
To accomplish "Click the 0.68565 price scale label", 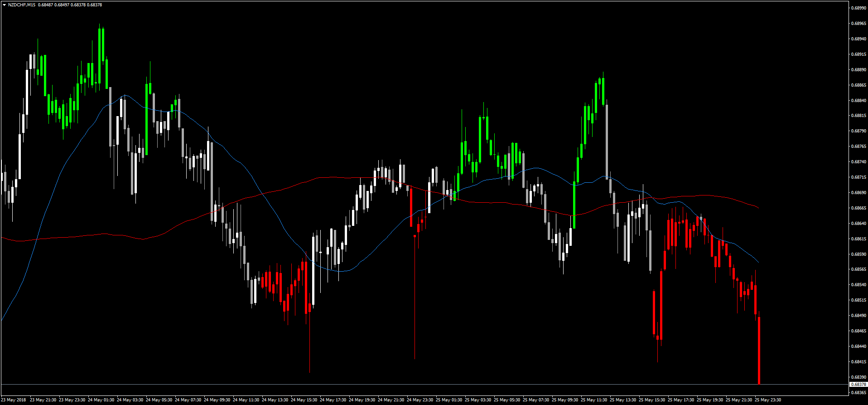I will [858, 269].
